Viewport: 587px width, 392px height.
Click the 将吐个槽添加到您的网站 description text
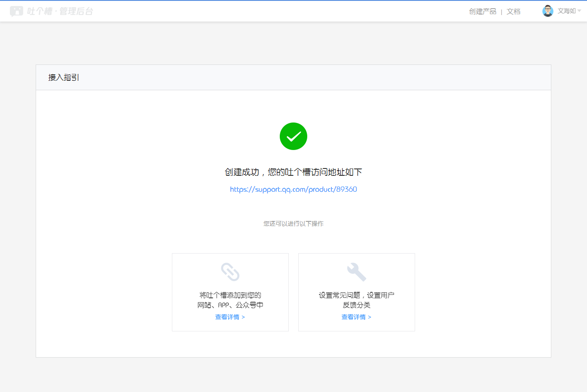click(x=230, y=300)
